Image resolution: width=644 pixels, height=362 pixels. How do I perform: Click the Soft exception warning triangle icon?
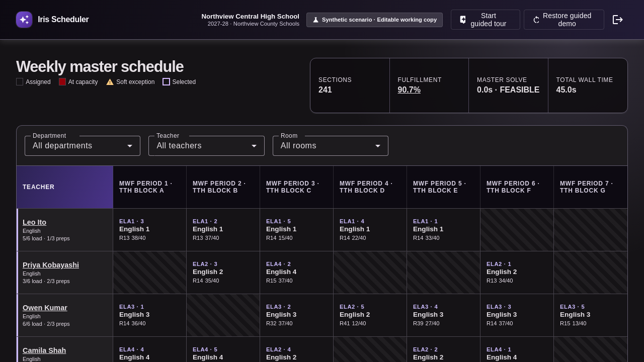pyautogui.click(x=110, y=82)
